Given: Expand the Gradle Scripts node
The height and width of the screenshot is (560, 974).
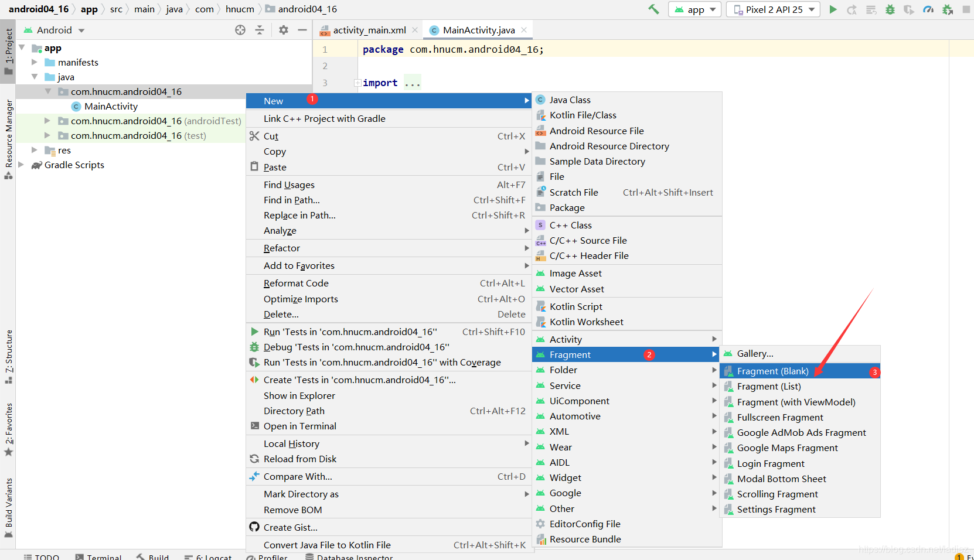Looking at the screenshot, I should click(21, 165).
